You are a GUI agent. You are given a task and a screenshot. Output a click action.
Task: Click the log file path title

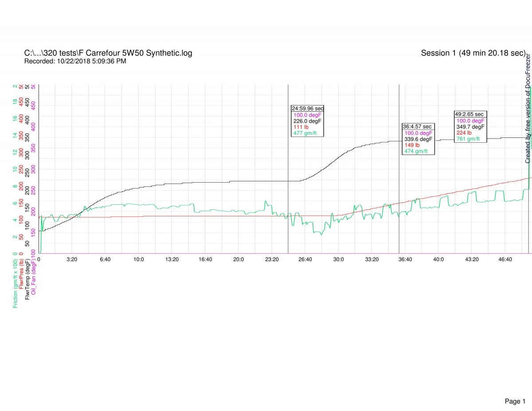[108, 53]
